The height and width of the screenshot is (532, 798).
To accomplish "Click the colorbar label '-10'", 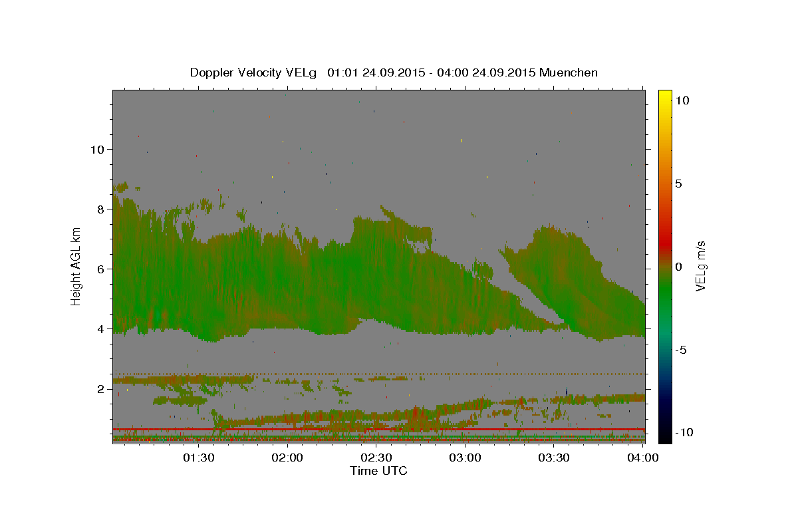I will [684, 433].
